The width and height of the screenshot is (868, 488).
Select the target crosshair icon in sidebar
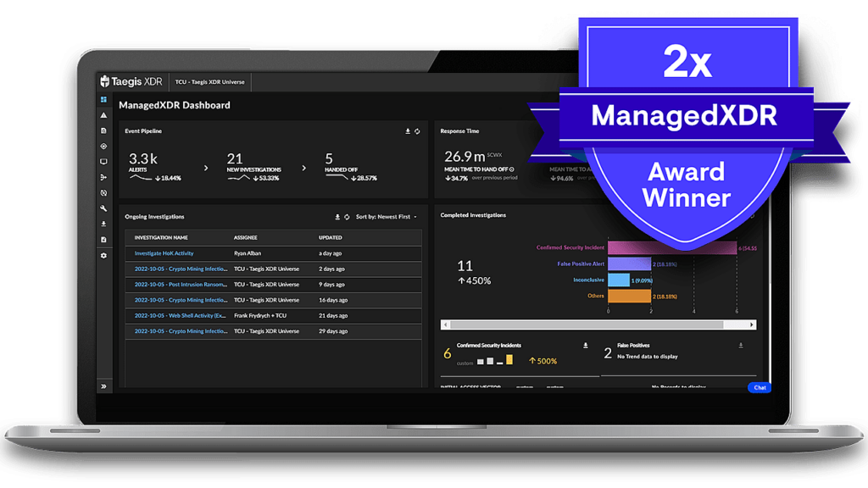tap(103, 146)
